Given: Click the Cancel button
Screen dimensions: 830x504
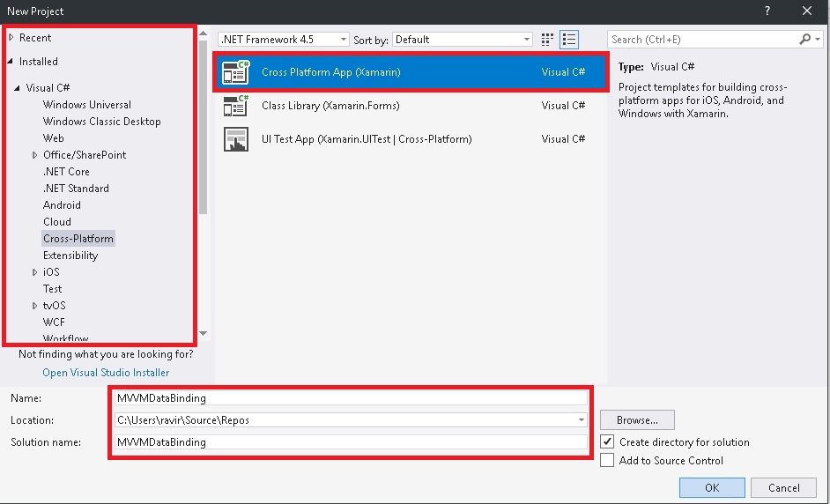Looking at the screenshot, I should [784, 487].
